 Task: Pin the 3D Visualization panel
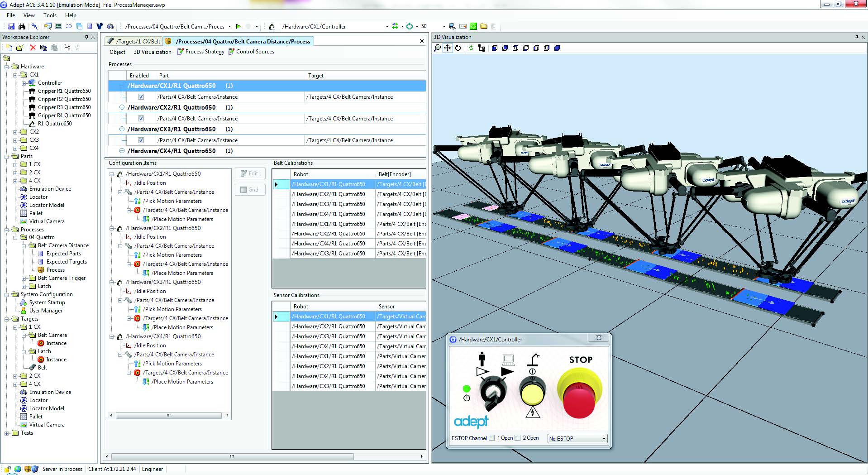pyautogui.click(x=857, y=37)
